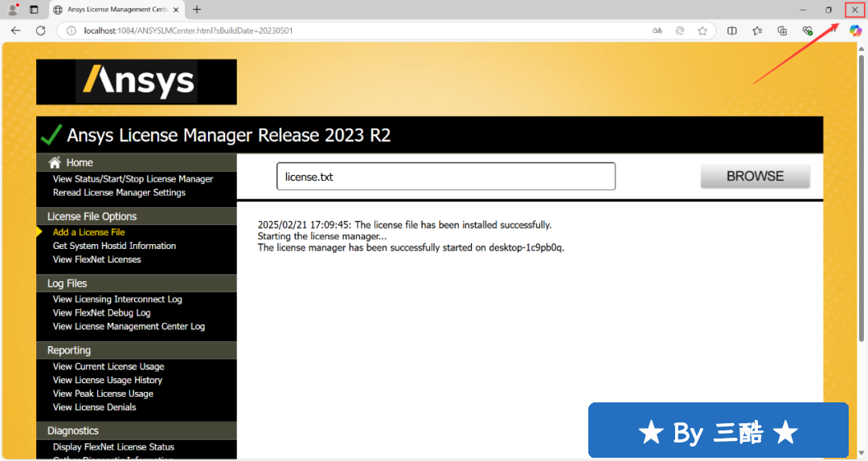Screen dimensions: 868x461
Task: Click the page vertical scrollbar
Action: (x=862, y=197)
